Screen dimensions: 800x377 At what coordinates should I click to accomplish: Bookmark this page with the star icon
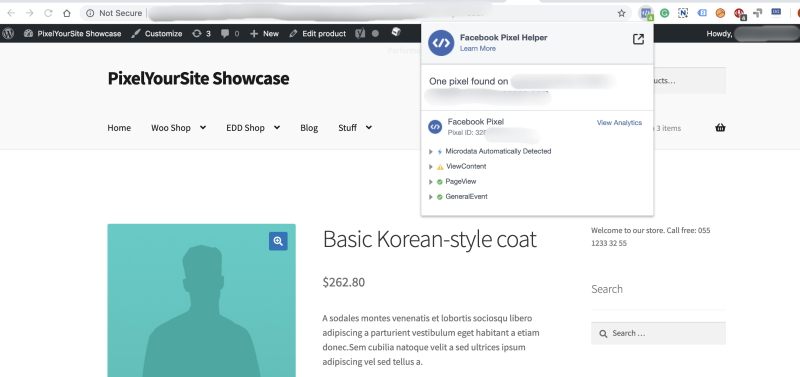tap(621, 13)
